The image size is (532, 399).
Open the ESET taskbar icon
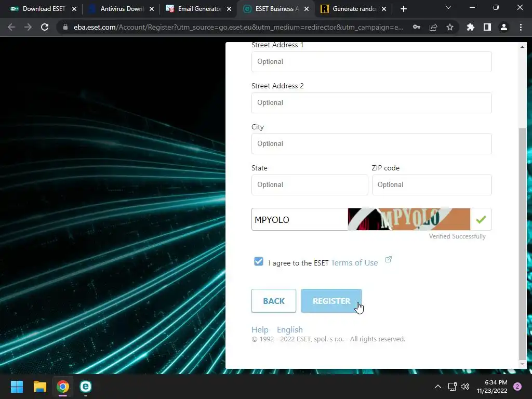point(86,387)
